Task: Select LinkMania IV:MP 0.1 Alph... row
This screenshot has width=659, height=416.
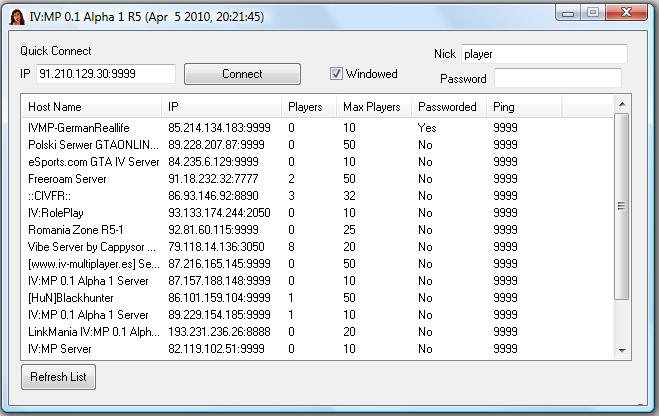Action: point(318,332)
